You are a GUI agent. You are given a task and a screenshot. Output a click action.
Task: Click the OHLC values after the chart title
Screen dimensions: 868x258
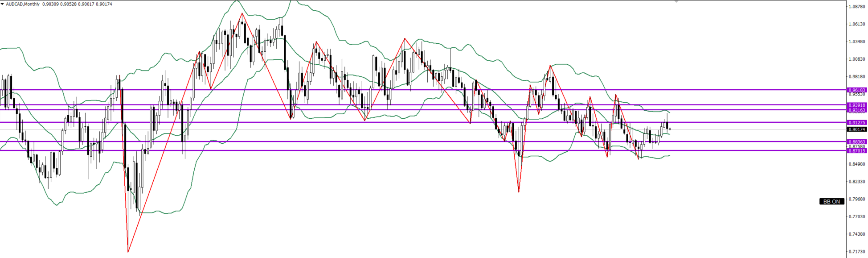pyautogui.click(x=77, y=4)
